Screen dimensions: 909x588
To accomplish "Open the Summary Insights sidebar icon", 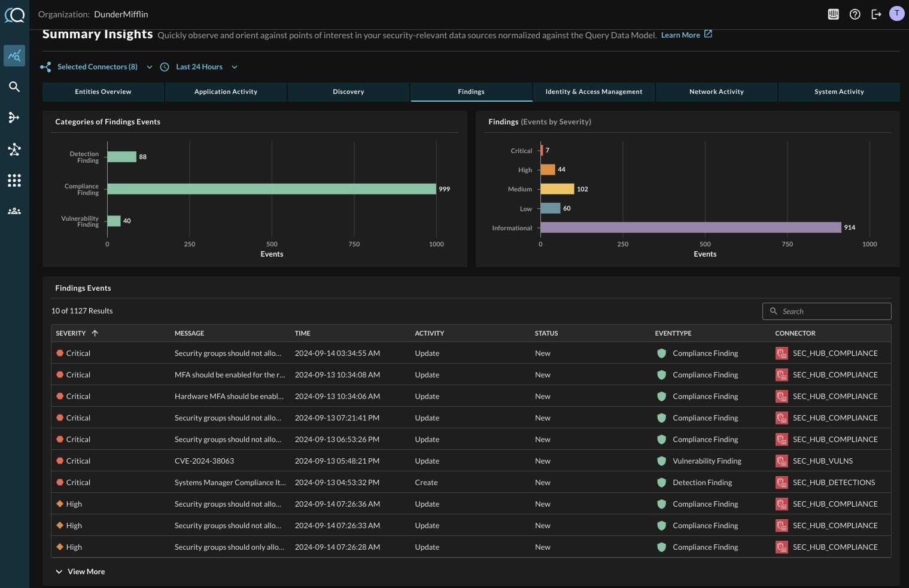I will [14, 56].
